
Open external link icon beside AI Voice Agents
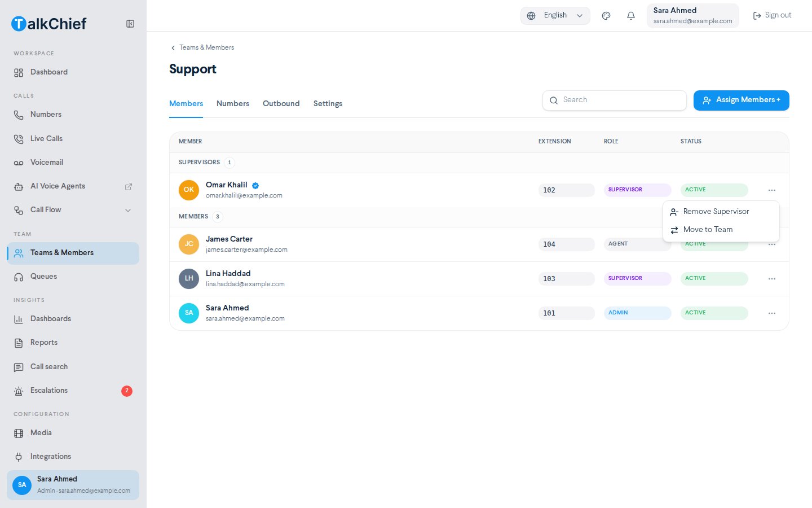[129, 186]
